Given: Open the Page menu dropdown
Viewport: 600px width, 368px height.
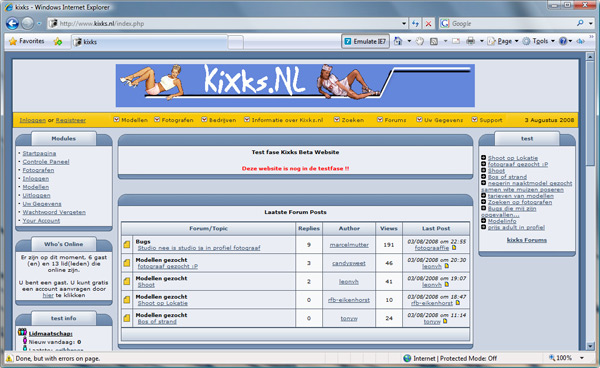Looking at the screenshot, I should point(503,41).
